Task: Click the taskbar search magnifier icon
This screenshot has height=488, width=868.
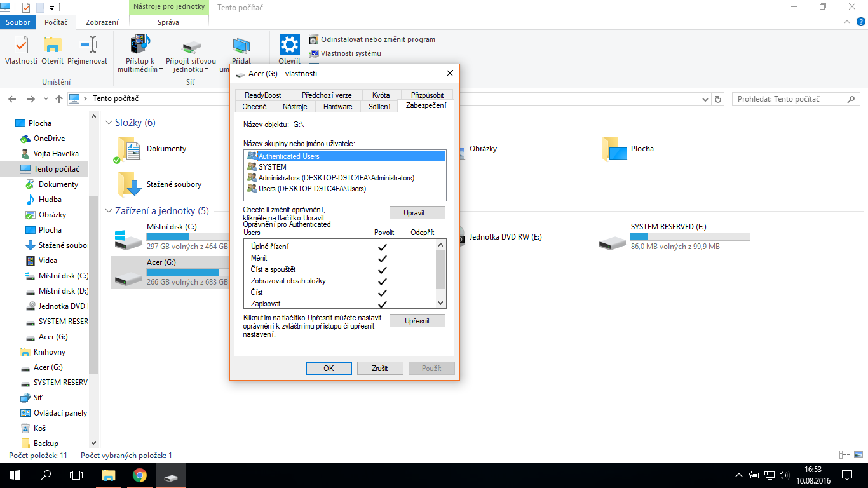Action: pos(46,475)
